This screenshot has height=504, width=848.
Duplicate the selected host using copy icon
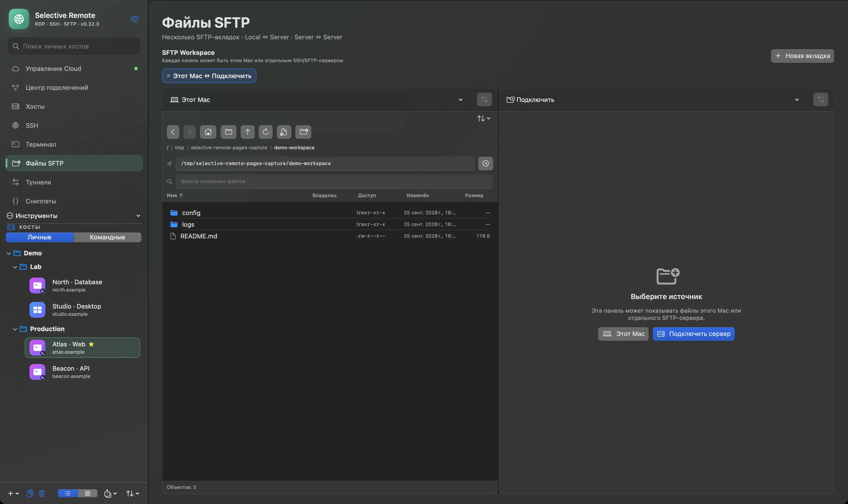(x=30, y=493)
